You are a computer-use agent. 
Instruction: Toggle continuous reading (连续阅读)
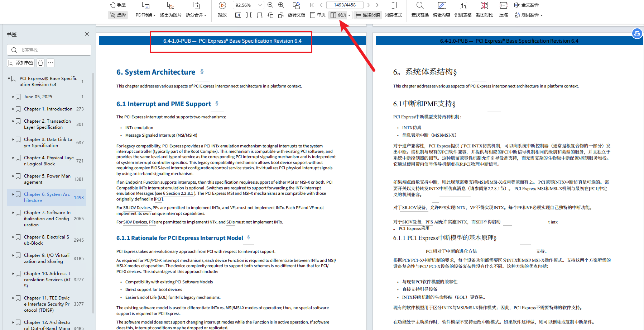click(x=368, y=15)
